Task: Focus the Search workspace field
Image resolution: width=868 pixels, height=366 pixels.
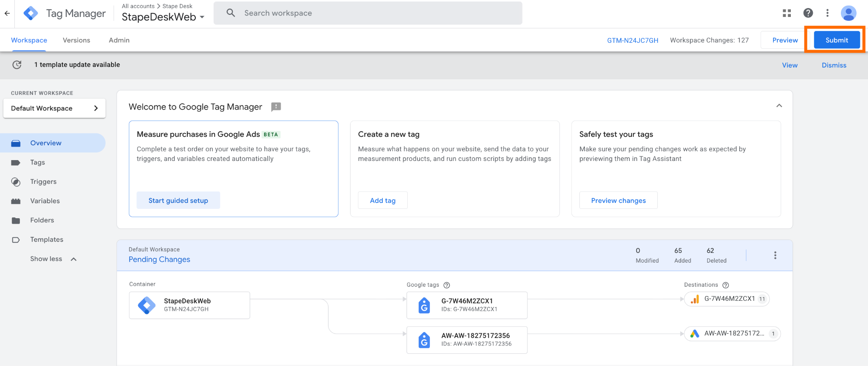Action: coord(368,13)
